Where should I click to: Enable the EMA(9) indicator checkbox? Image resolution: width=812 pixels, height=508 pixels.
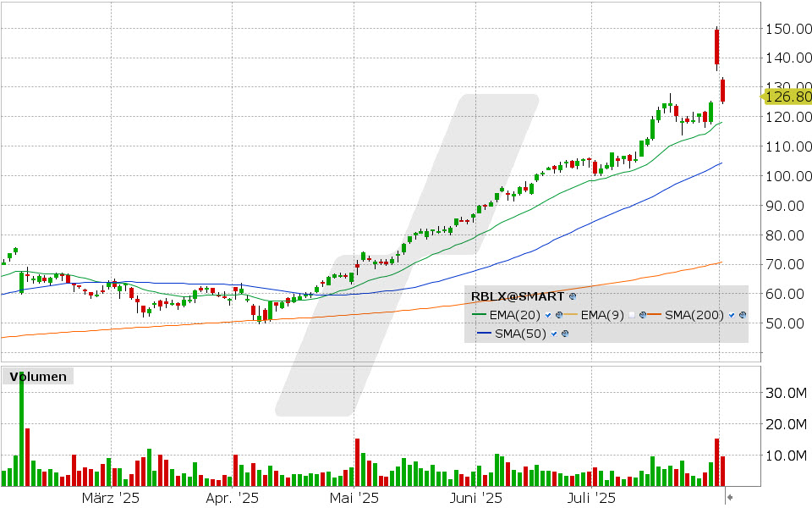(631, 315)
